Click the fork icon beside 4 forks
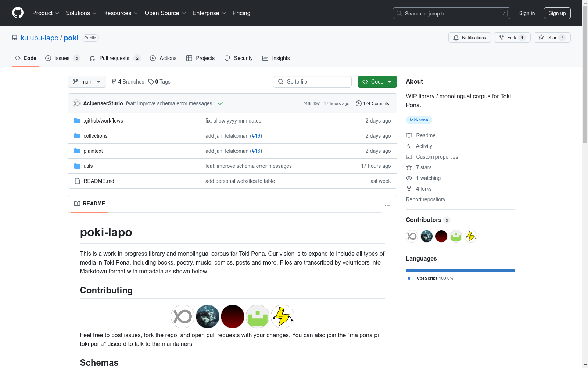This screenshot has height=368, width=588. coord(409,189)
